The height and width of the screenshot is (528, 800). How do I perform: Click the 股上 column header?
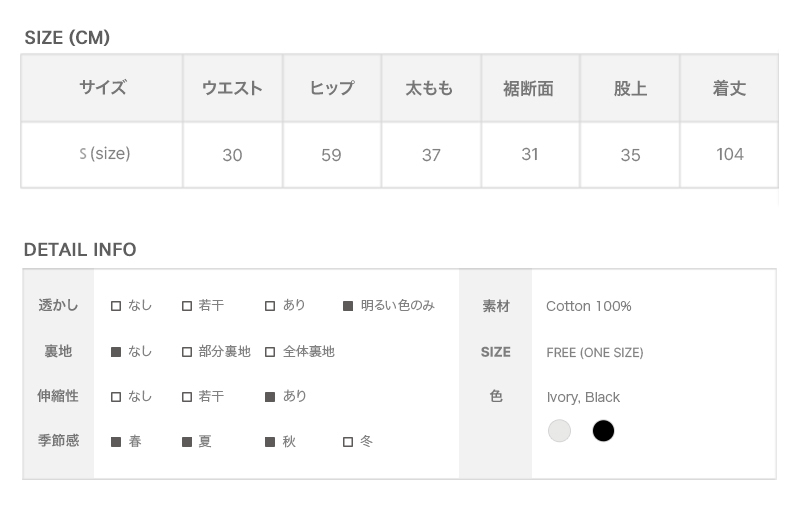click(x=630, y=88)
